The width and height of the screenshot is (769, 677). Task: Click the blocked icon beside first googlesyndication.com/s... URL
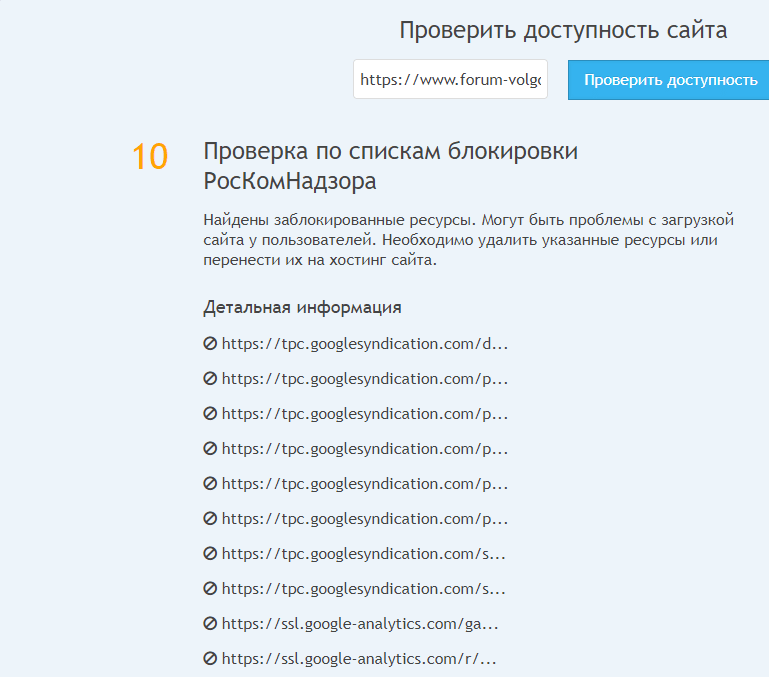click(x=210, y=554)
